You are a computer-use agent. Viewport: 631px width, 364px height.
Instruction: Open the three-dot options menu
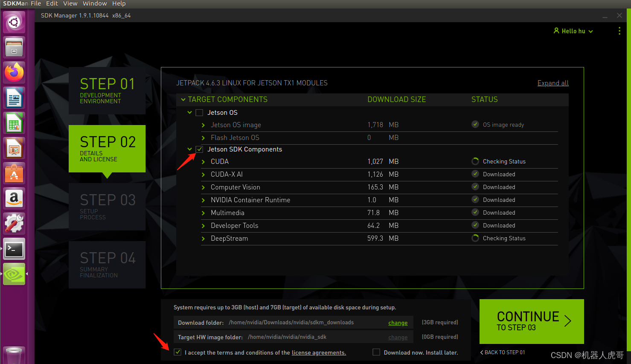coord(619,31)
